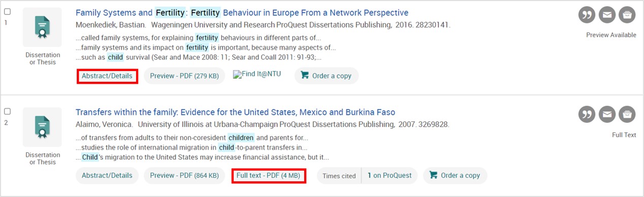Open Abstract/Details for the second result
Viewport: 644px width, 197px height.
click(107, 176)
